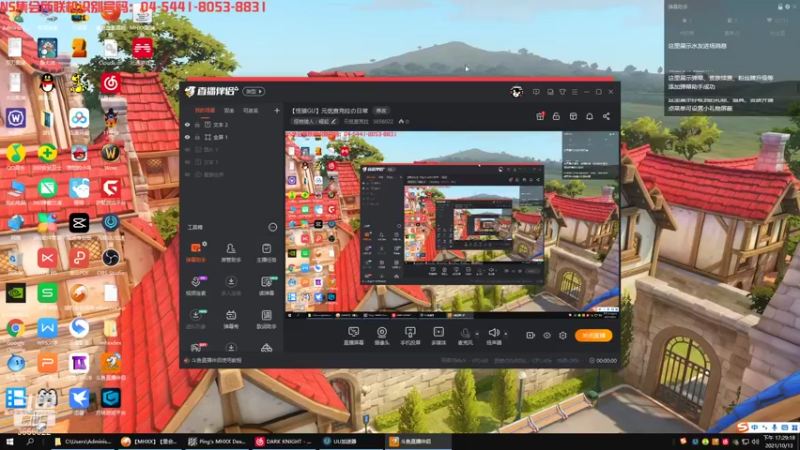Click the live preview canvas

(x=452, y=224)
